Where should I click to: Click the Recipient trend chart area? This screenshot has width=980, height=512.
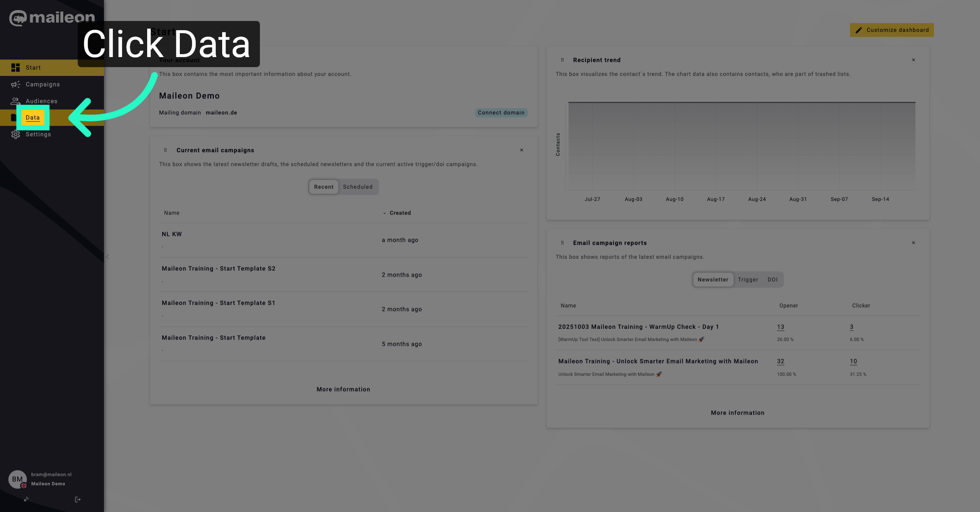(x=741, y=146)
